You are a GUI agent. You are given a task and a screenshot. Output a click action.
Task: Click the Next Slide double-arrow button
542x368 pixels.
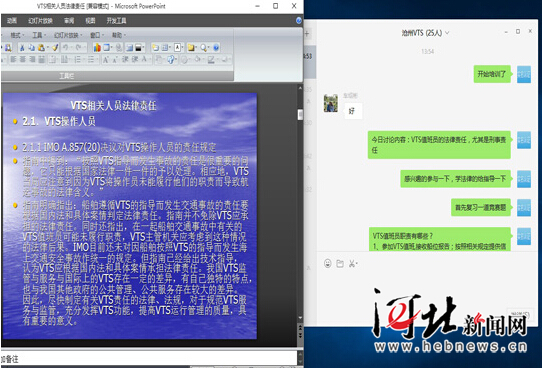tap(300, 335)
